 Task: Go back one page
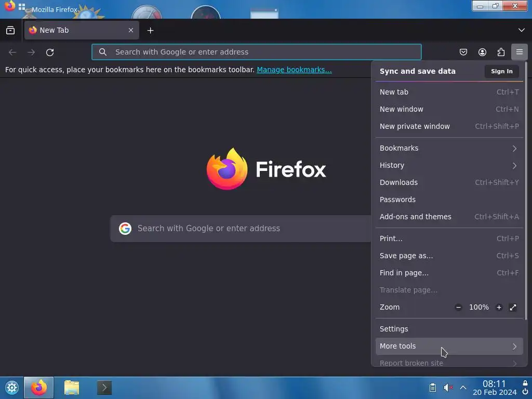pos(12,52)
